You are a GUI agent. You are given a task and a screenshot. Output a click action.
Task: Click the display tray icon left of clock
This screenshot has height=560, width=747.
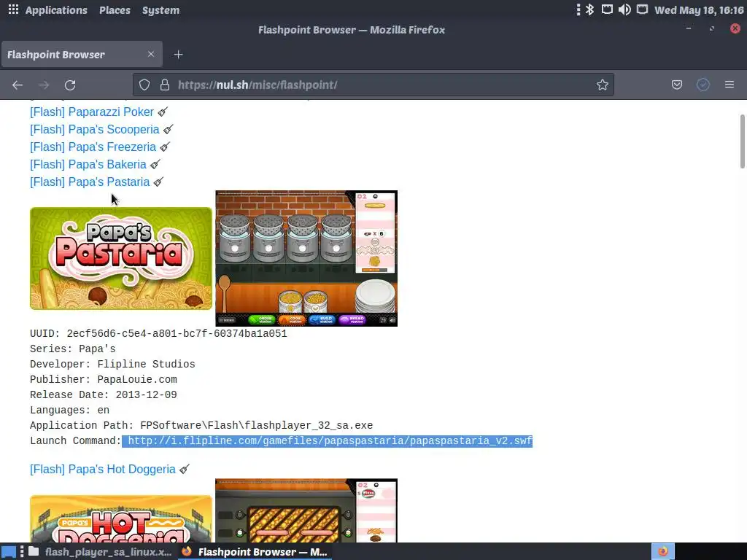tap(642, 9)
